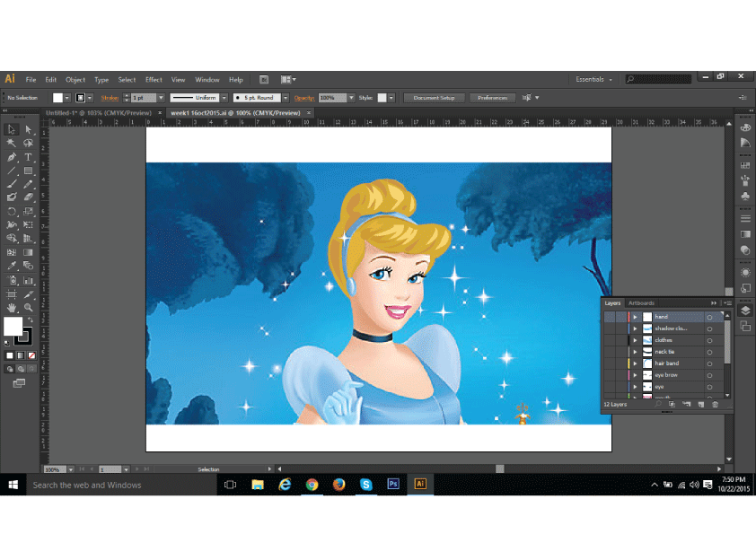Toggle visibility of the hand layer

pyautogui.click(x=610, y=317)
